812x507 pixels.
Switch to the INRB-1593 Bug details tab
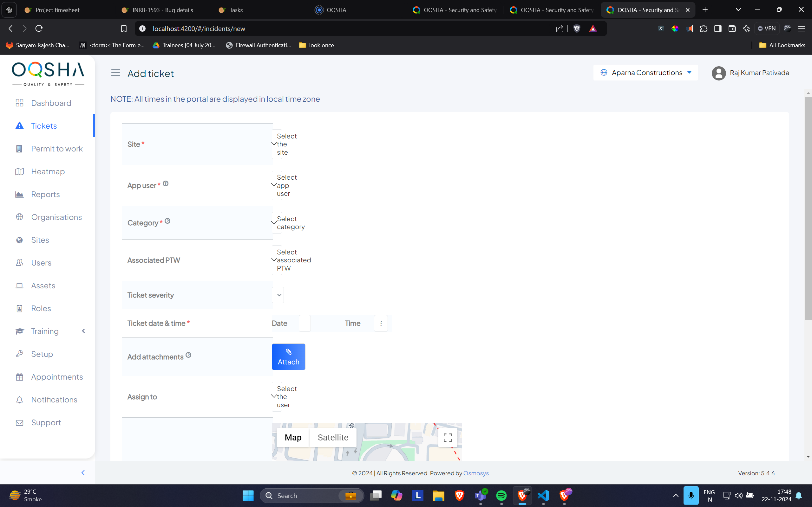162,10
